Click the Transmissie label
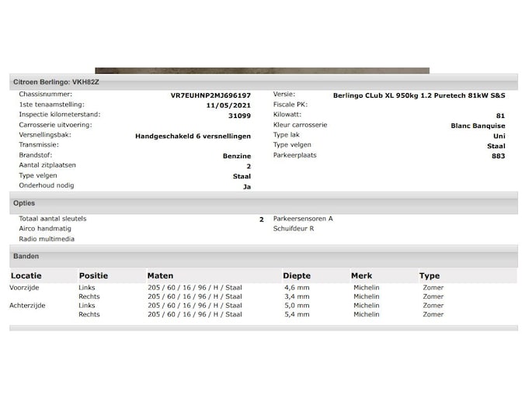532x398 pixels. click(39, 145)
